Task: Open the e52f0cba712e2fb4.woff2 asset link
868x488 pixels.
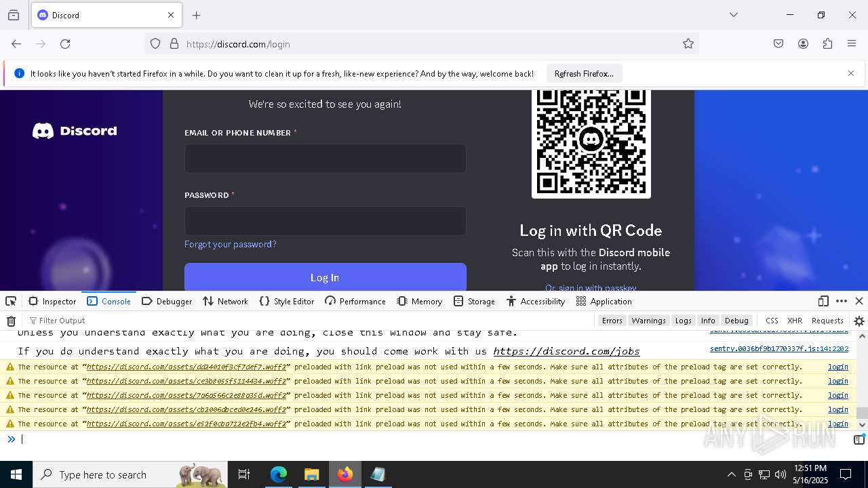Action: (x=186, y=424)
